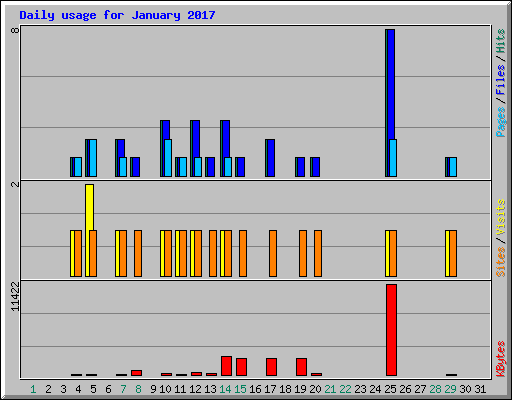Click the green day label "22"
512x400 pixels.
point(345,389)
